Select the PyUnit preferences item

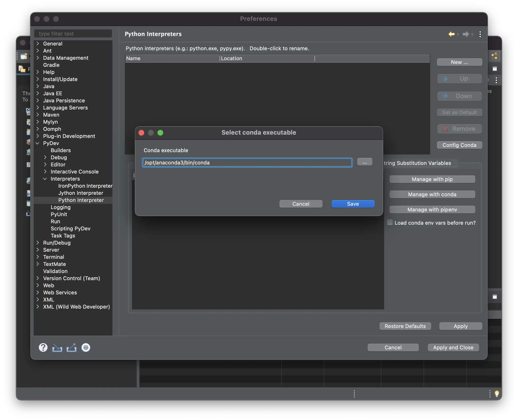tap(59, 214)
